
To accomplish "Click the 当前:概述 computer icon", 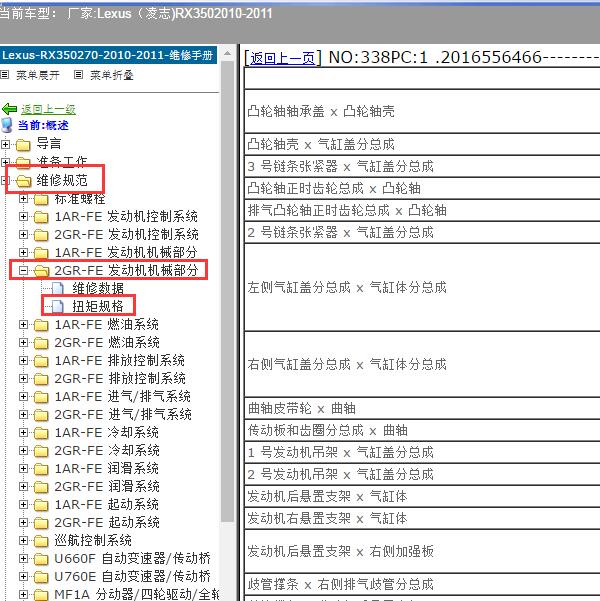I will click(7, 125).
